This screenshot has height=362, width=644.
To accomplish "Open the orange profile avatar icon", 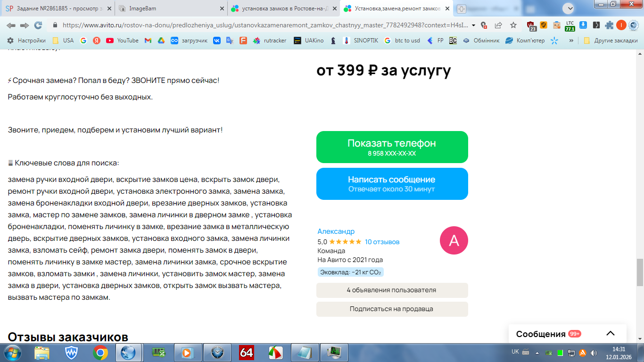I will pyautogui.click(x=621, y=25).
